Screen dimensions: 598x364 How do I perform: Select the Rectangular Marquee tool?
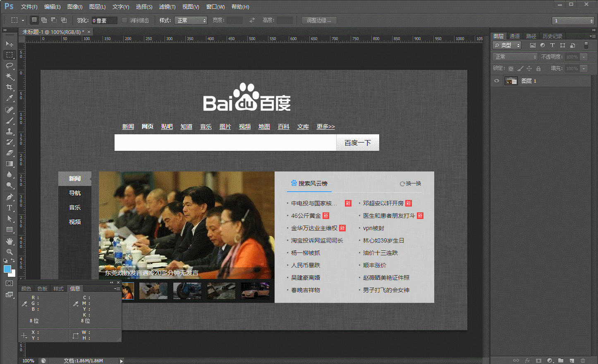pos(10,55)
